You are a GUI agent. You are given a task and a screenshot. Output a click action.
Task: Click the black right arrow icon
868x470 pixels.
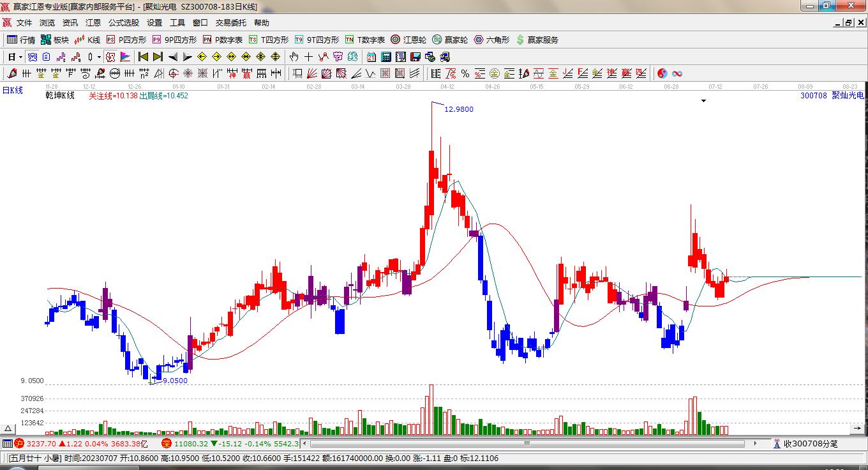(188, 57)
